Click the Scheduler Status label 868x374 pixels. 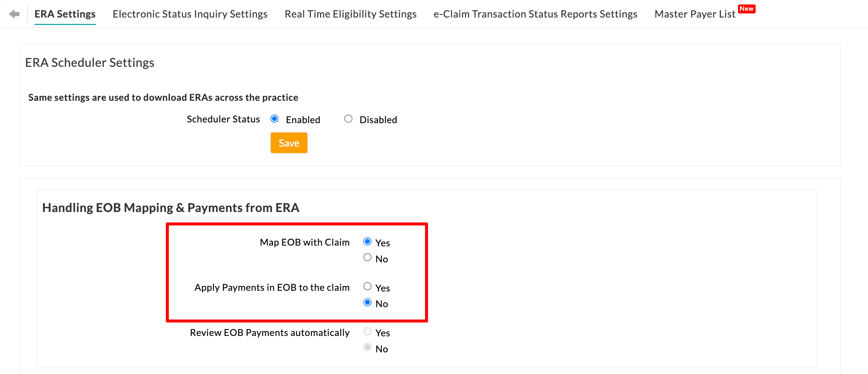click(x=223, y=119)
